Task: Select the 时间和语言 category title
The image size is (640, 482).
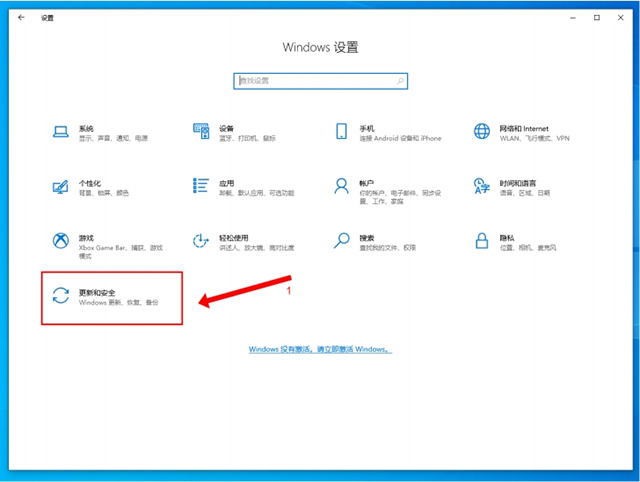Action: [x=518, y=183]
